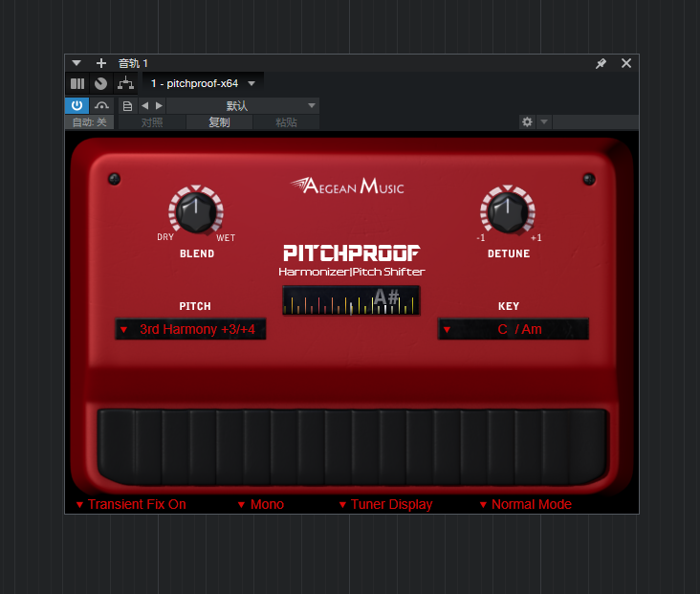700x594 pixels.
Task: Open the plugin settings gear
Action: point(527,121)
